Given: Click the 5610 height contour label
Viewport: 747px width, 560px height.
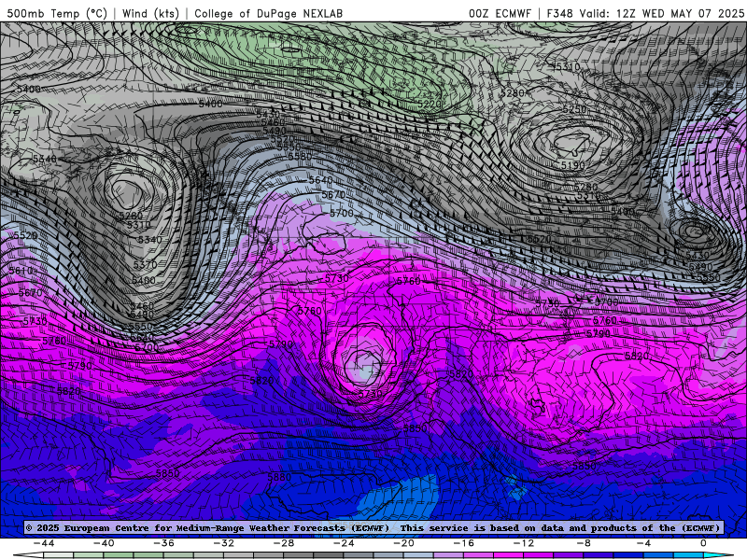Looking at the screenshot, I should 21,271.
